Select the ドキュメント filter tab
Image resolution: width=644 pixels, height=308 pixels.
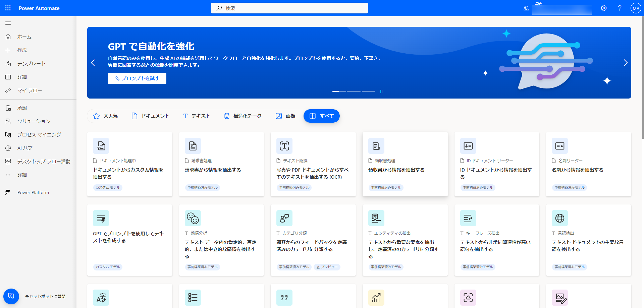150,116
